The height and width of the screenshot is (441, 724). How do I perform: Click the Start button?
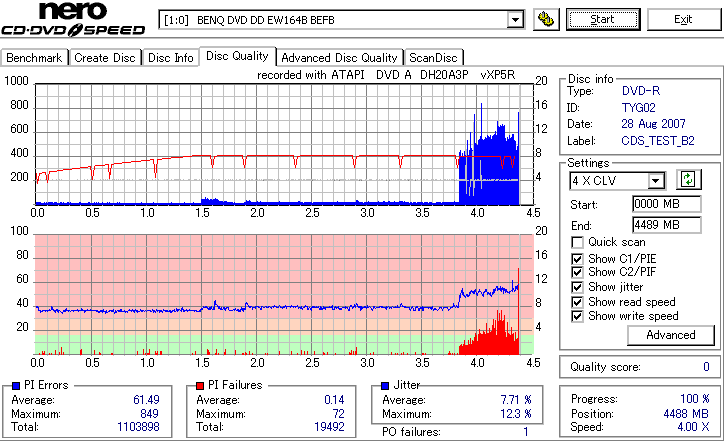click(603, 19)
